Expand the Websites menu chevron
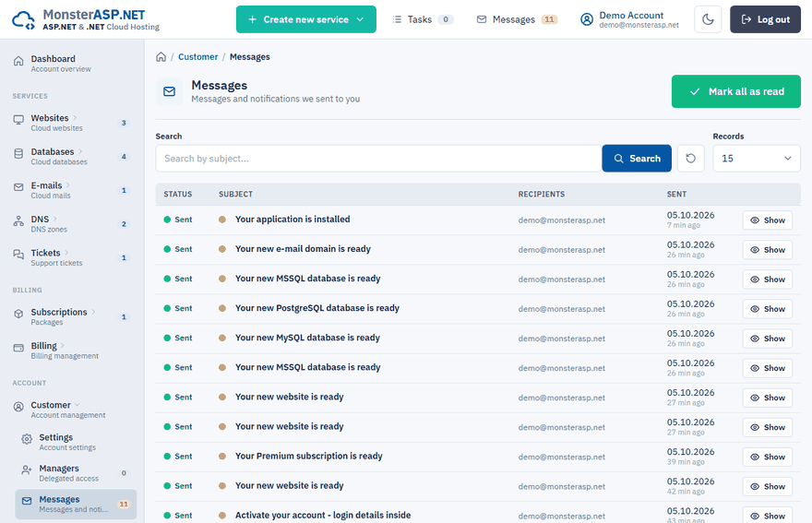812x523 pixels. (75, 118)
